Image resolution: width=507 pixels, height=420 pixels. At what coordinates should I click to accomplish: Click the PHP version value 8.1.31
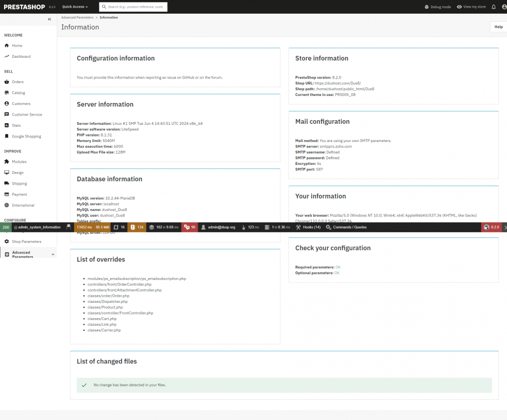[106, 135]
